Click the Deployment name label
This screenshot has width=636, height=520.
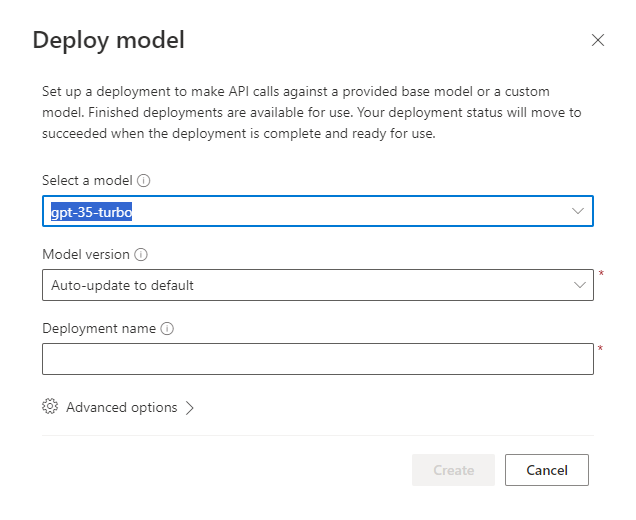tap(99, 329)
